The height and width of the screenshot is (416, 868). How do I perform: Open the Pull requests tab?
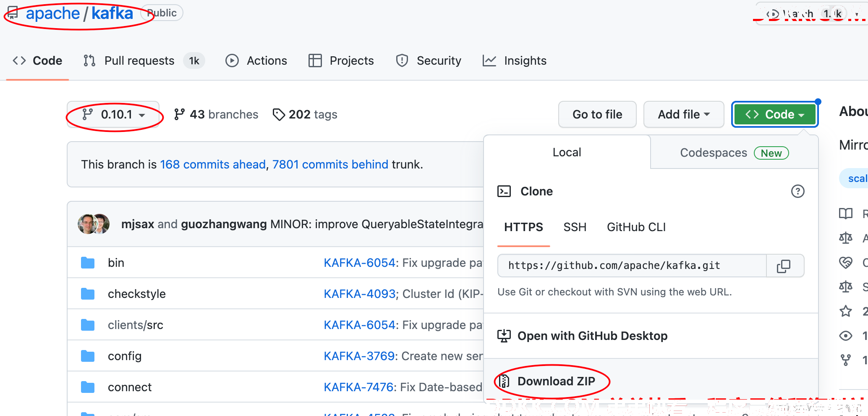pyautogui.click(x=144, y=61)
